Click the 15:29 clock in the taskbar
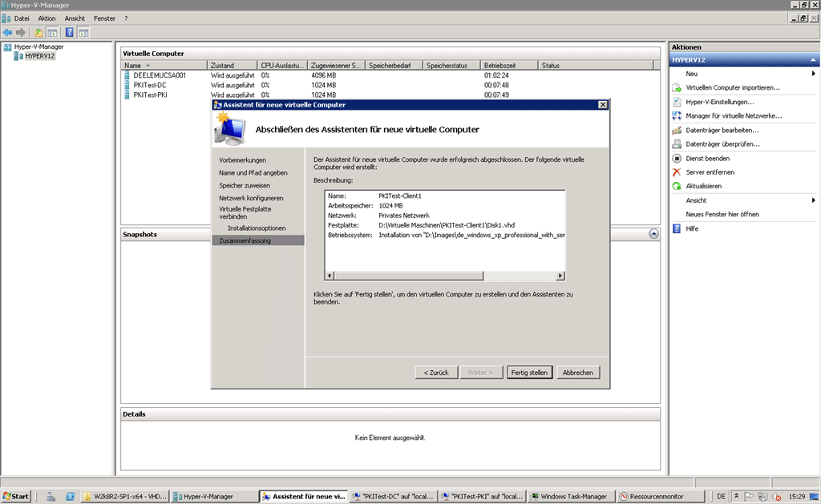Image resolution: width=821 pixels, height=504 pixels. pos(797,497)
